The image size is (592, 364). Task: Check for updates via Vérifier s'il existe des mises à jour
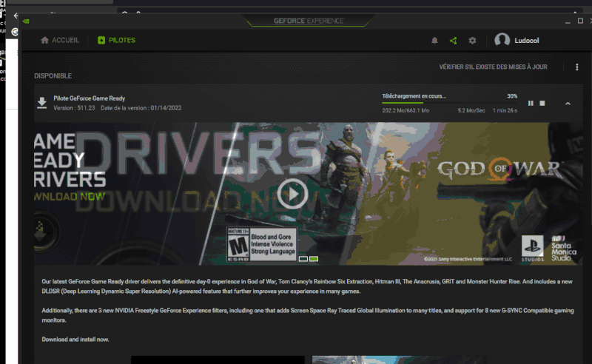tap(493, 67)
